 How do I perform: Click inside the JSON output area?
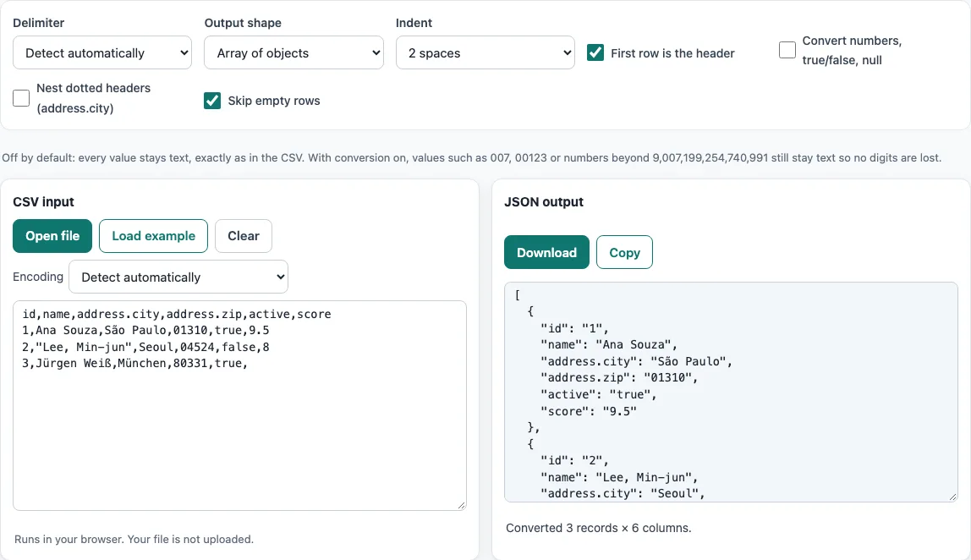point(731,393)
